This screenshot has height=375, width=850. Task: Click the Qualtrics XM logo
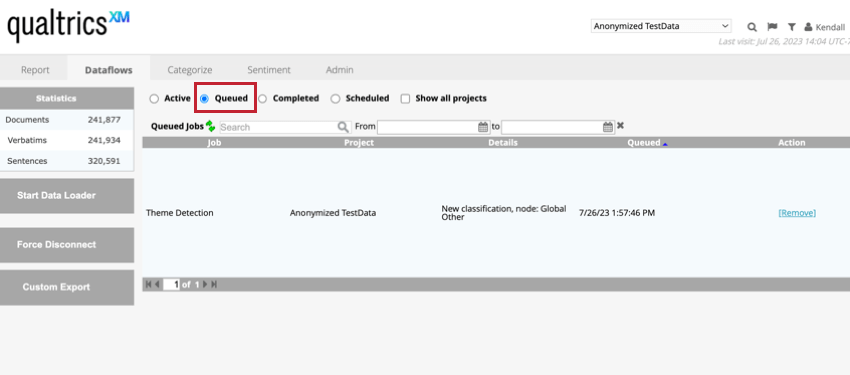click(68, 25)
